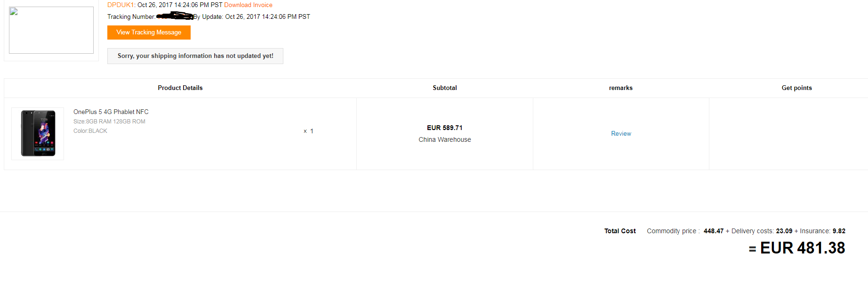Click the broken image icon at top left
The width and height of the screenshot is (868, 294).
[x=14, y=12]
